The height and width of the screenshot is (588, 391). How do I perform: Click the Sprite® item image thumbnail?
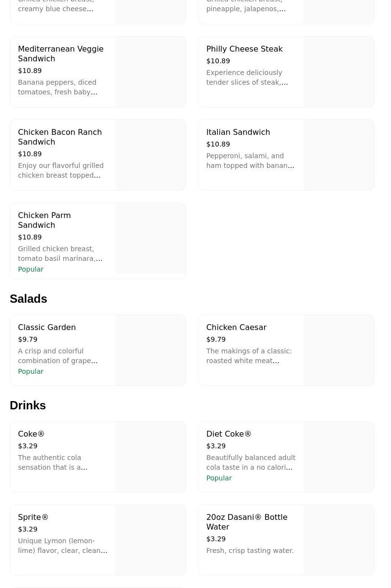150,540
